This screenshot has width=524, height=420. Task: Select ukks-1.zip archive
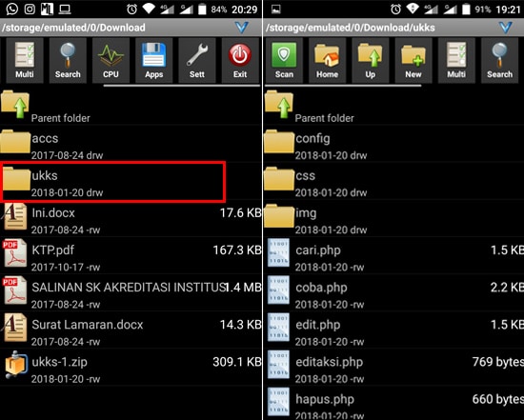click(x=131, y=368)
